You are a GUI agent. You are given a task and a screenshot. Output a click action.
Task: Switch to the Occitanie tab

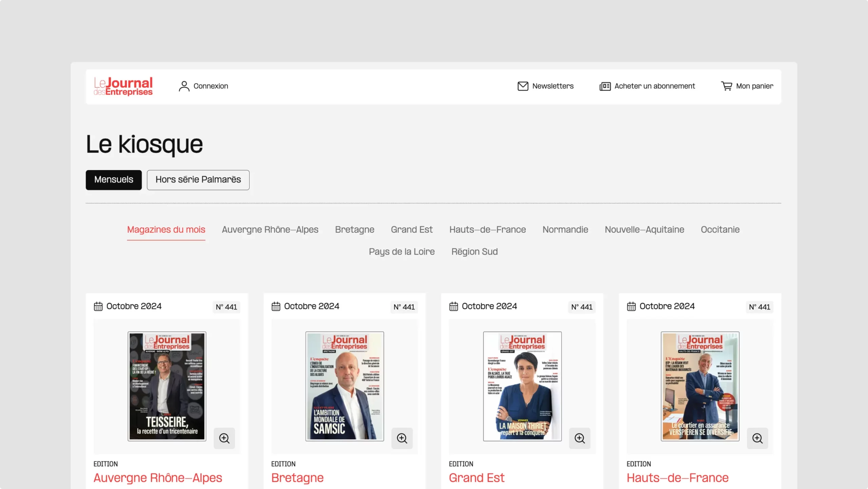click(720, 230)
